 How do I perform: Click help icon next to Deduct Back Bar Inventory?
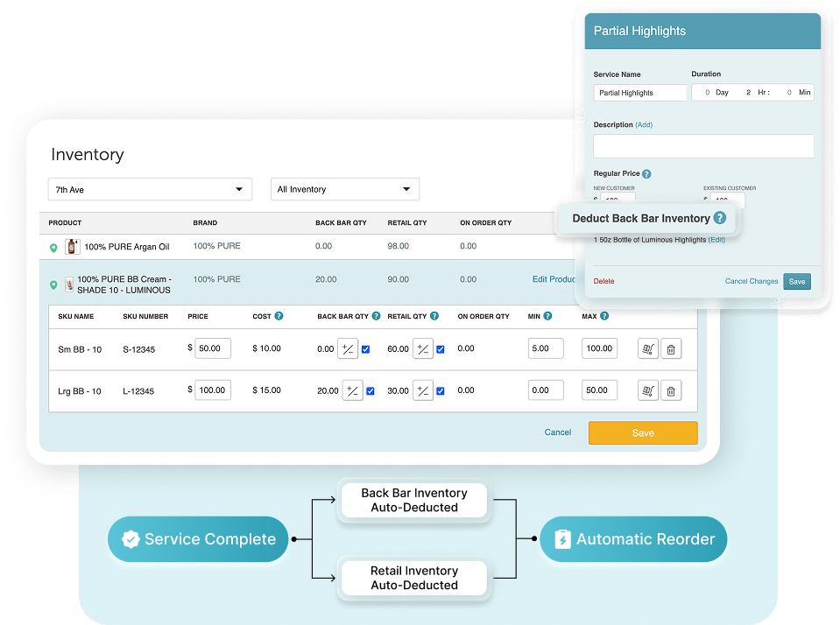point(719,219)
